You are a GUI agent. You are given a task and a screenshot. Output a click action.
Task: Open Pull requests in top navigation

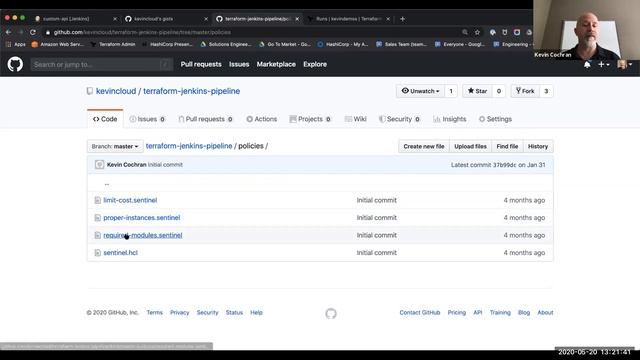[x=201, y=64]
